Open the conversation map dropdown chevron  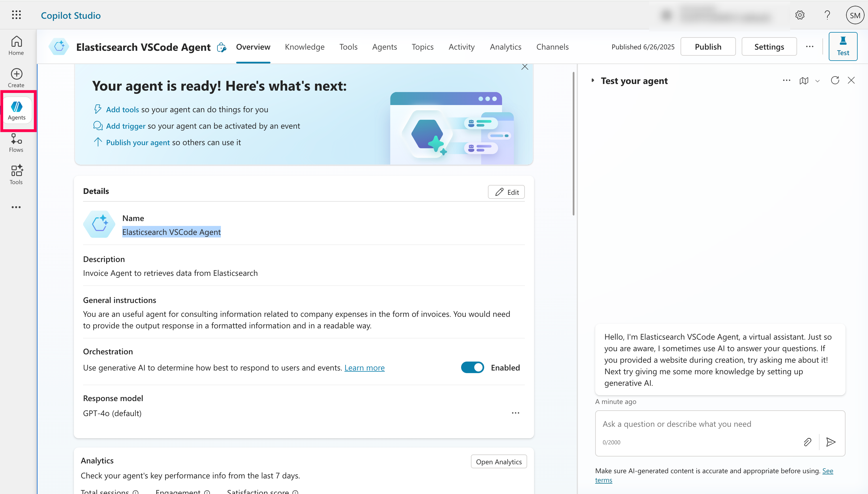(x=818, y=81)
